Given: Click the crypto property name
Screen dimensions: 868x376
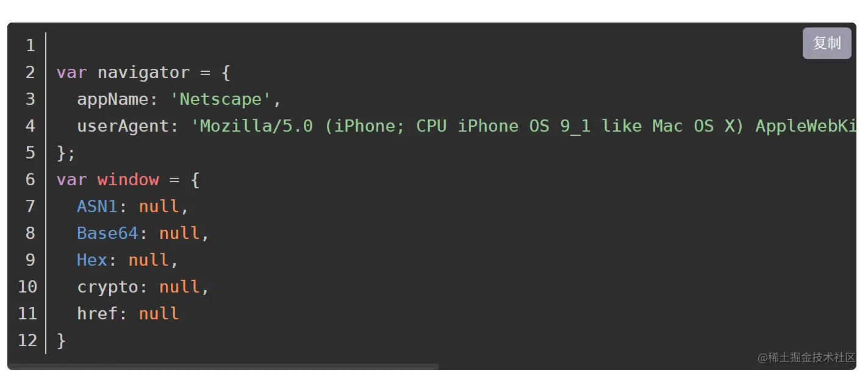Looking at the screenshot, I should [x=107, y=287].
